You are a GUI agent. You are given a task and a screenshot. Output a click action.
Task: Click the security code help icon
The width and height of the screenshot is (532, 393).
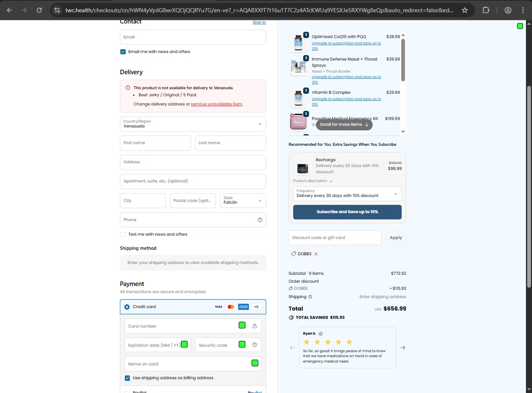(x=255, y=345)
